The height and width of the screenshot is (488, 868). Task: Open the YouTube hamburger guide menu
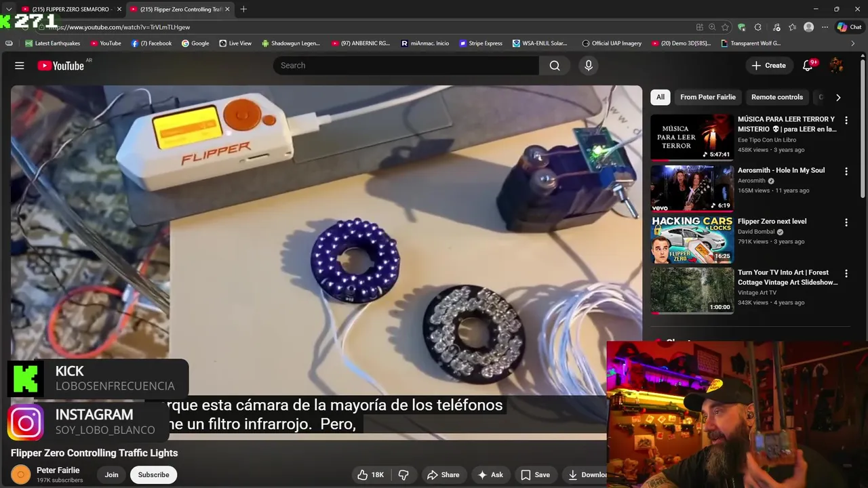[x=20, y=66]
